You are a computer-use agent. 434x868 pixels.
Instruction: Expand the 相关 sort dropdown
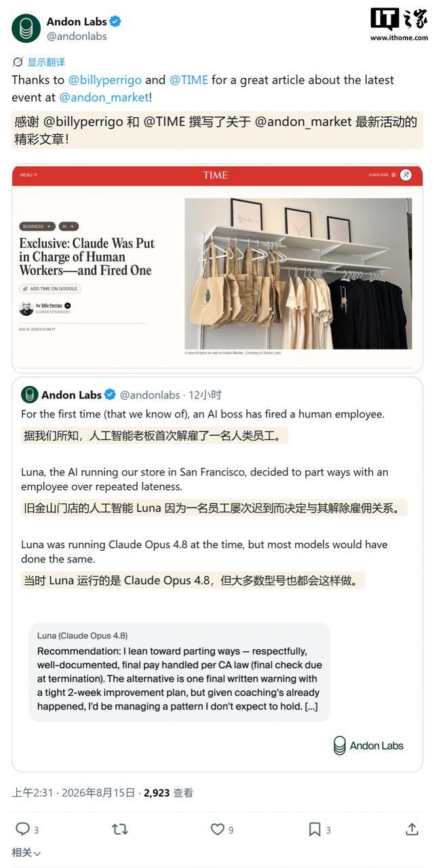pyautogui.click(x=26, y=853)
